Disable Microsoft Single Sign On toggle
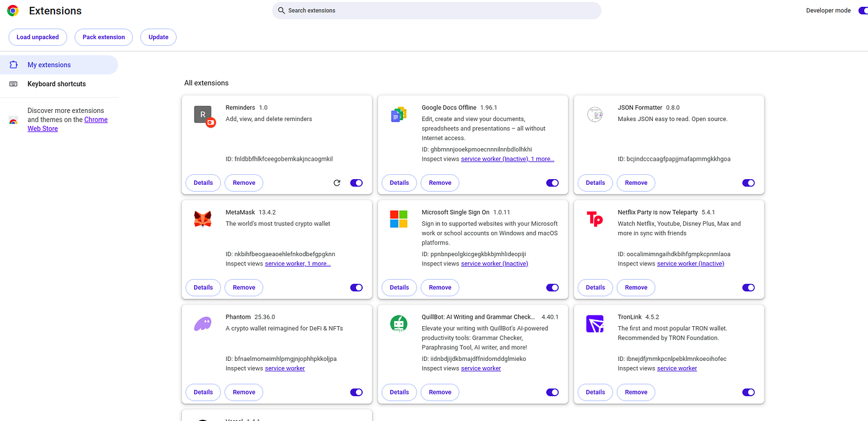The height and width of the screenshot is (421, 868). point(552,288)
